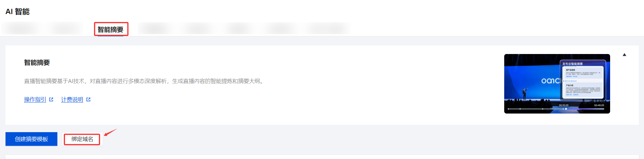Click the 创建摘要模板 button
The image size is (644, 159).
(x=31, y=139)
